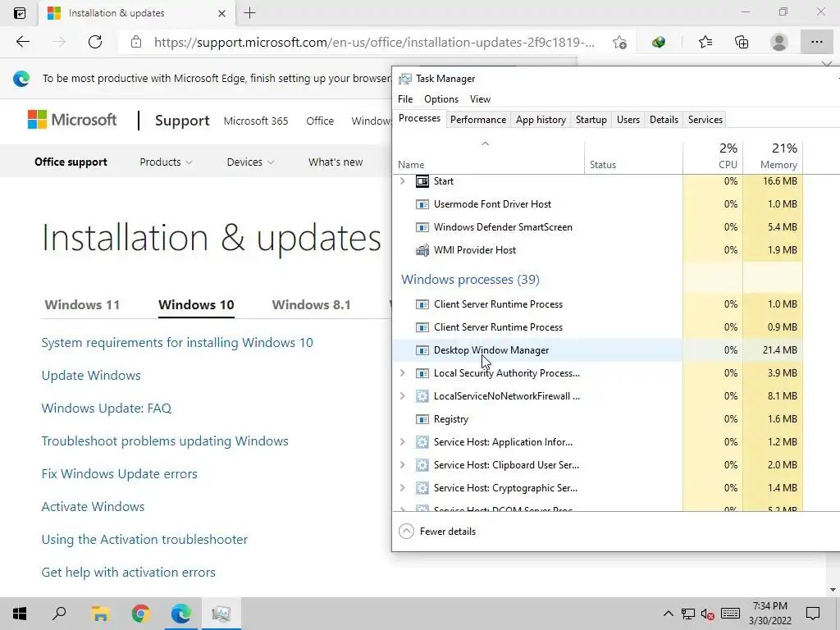Expand Local Security Authority Process row

(403, 373)
